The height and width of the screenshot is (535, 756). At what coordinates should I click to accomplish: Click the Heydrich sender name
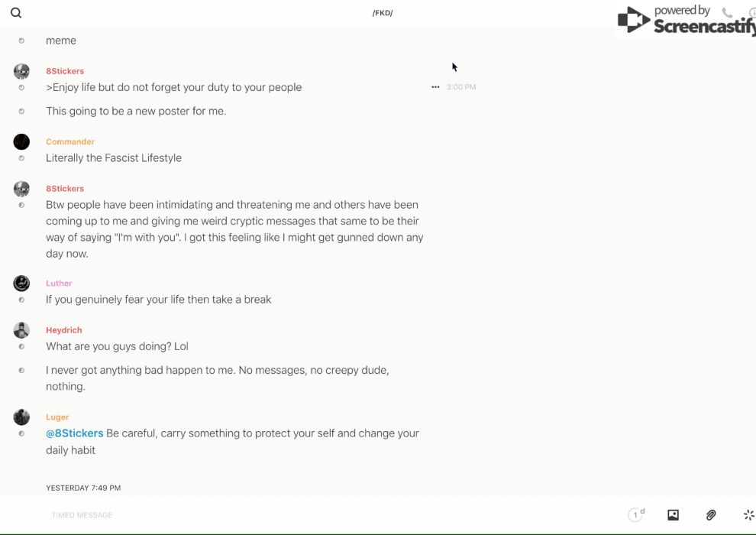(x=63, y=330)
